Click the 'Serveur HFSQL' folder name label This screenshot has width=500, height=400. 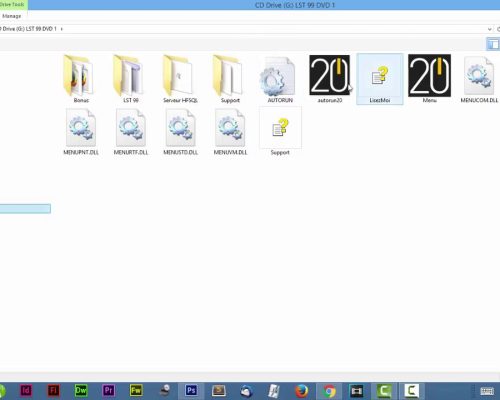point(180,100)
